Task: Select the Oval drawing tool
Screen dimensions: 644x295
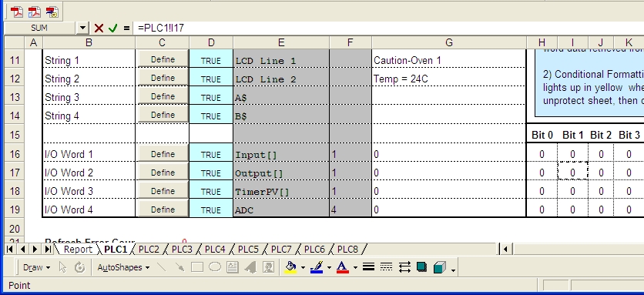Action: click(215, 267)
